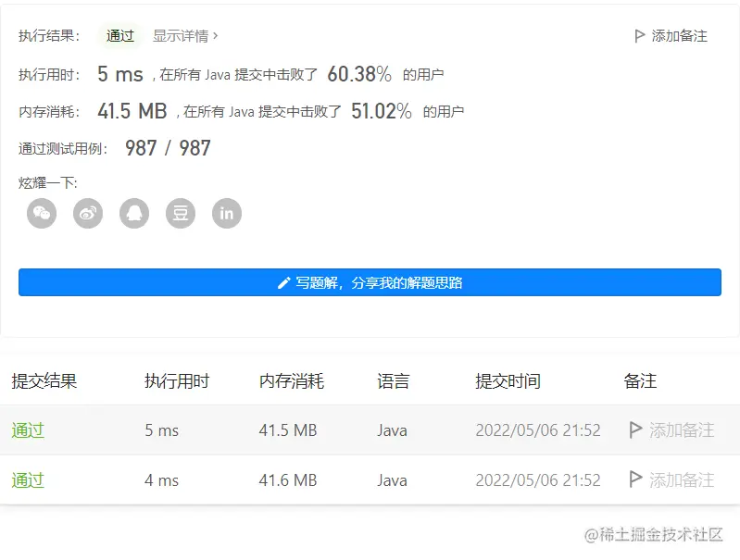Click the large 41.5 MB memory value
740x560 pixels.
coord(132,111)
